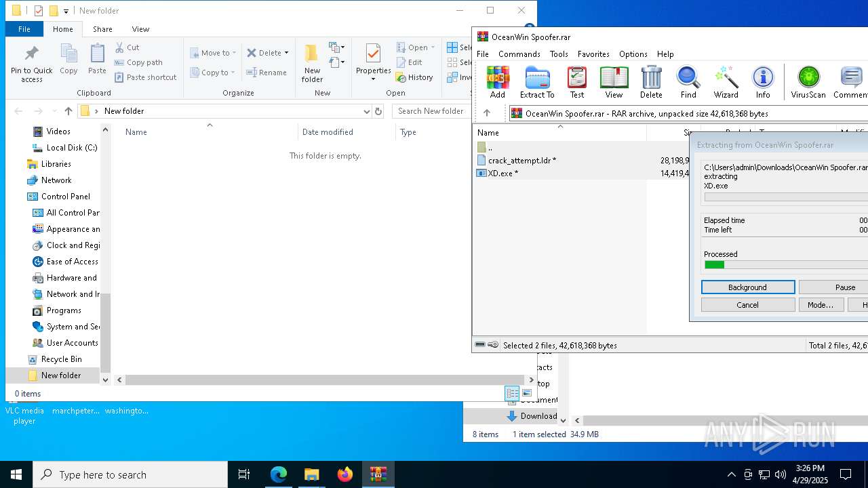Open the WinRAR Options menu
Image resolution: width=868 pixels, height=488 pixels.
click(x=633, y=54)
